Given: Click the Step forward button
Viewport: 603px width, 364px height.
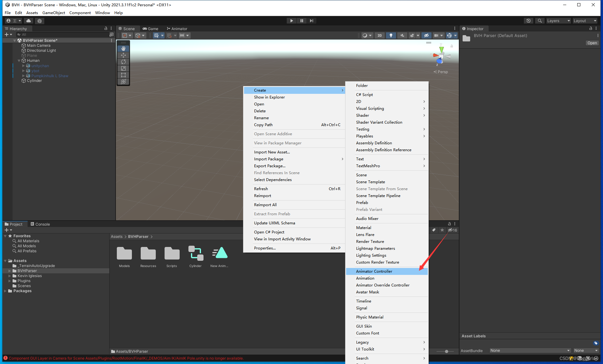Looking at the screenshot, I should 311,21.
